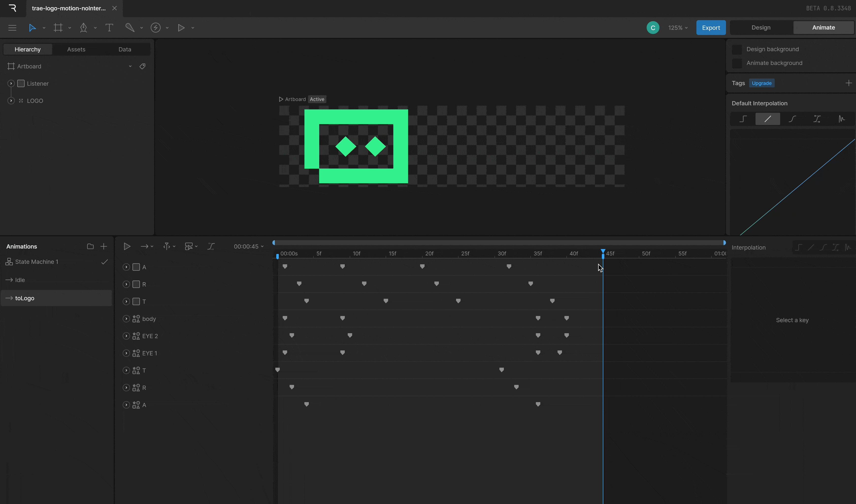The width and height of the screenshot is (856, 504).
Task: Select Hold default interpolation
Action: click(743, 119)
